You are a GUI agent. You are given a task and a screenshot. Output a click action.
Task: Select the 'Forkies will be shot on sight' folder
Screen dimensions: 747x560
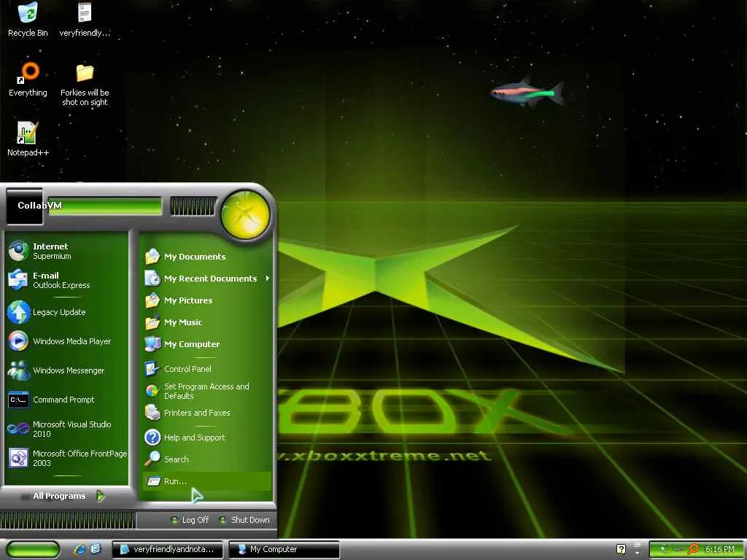85,85
